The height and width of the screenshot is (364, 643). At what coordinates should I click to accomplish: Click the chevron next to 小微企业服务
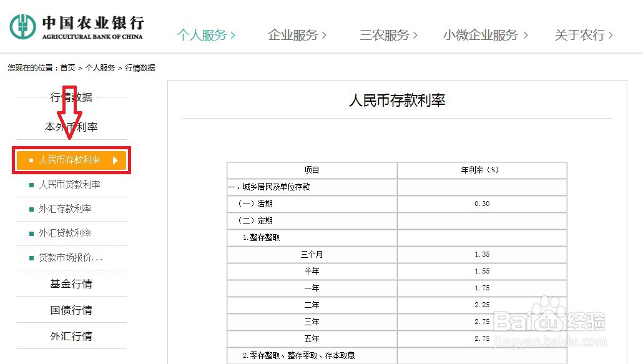525,35
